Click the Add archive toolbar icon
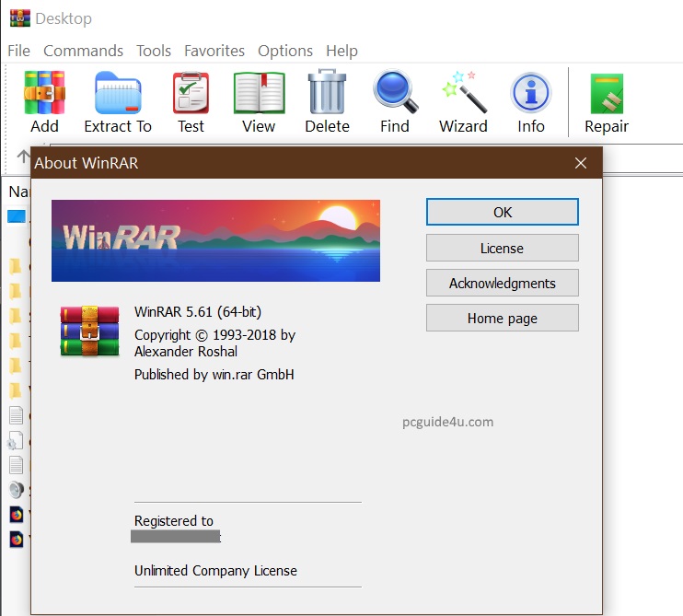This screenshot has height=616, width=683. pos(44,101)
